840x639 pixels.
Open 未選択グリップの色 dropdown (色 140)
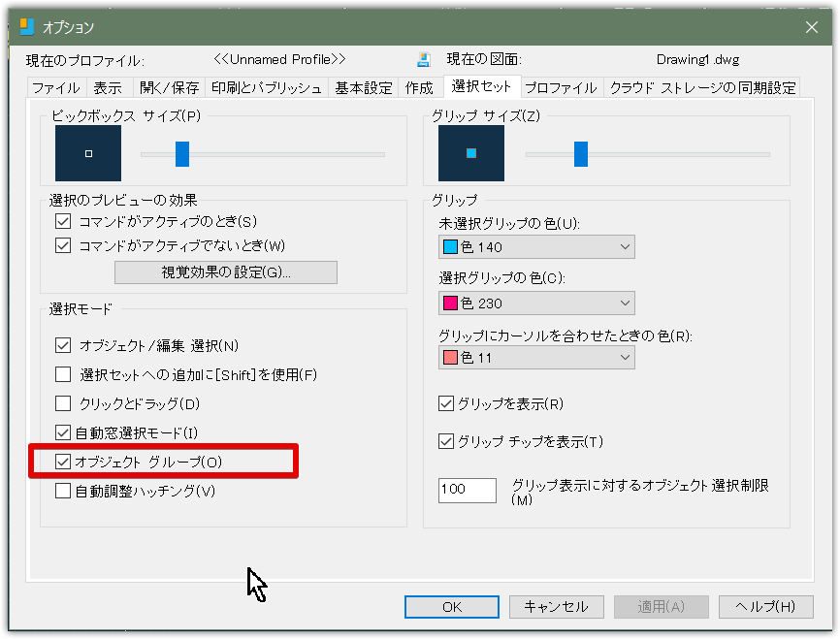tap(536, 247)
